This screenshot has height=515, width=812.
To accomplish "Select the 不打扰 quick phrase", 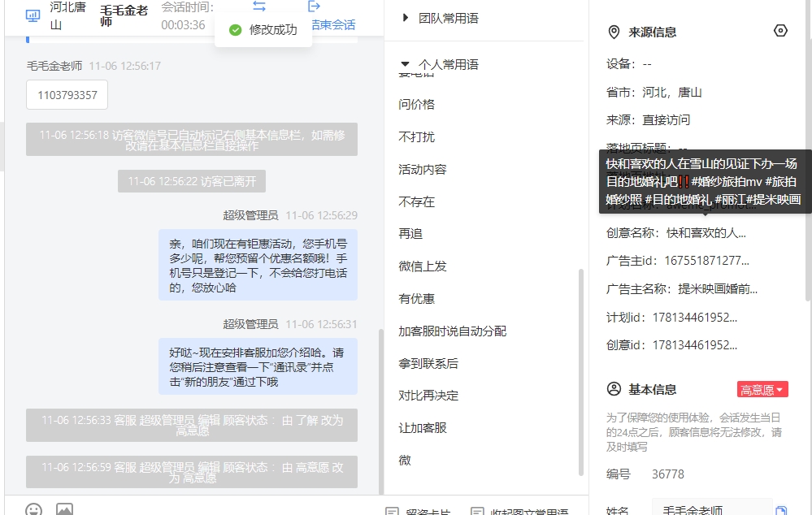I will [417, 137].
